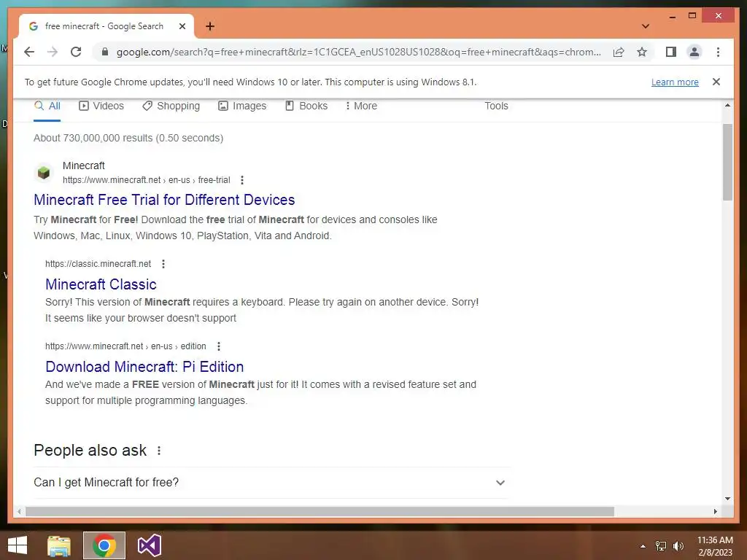Open Minecraft Free Trial for Different Devices
This screenshot has width=747, height=560.
coord(164,200)
